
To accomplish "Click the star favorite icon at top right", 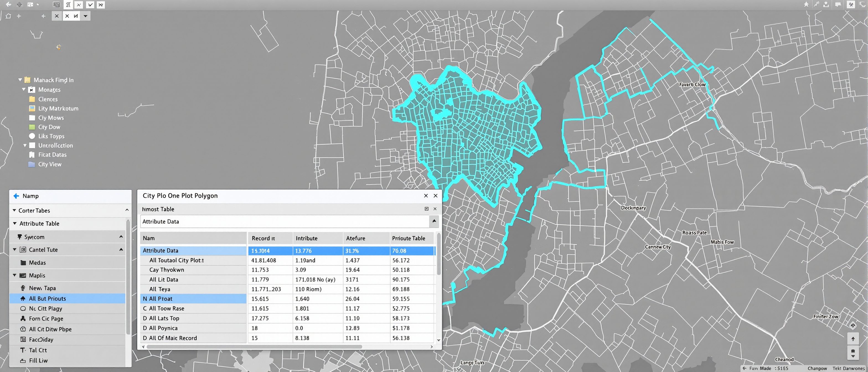I will pyautogui.click(x=806, y=4).
